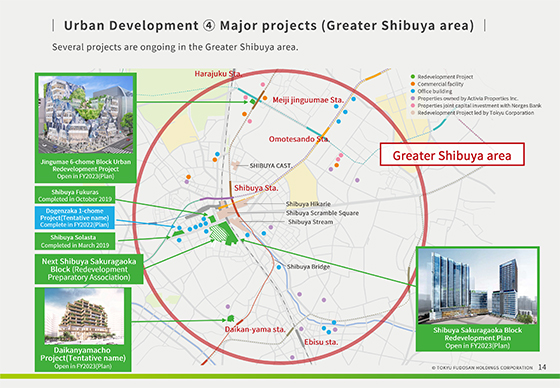Click Properties owned by Activia Properties Inc. text
This screenshot has height=388, width=560.
click(x=468, y=98)
